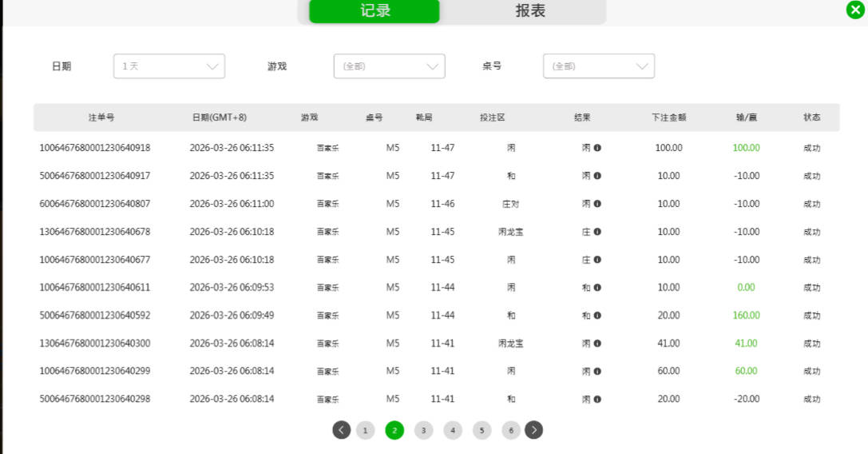Open result info for bet ending 640807
This screenshot has height=454, width=868.
pyautogui.click(x=597, y=204)
